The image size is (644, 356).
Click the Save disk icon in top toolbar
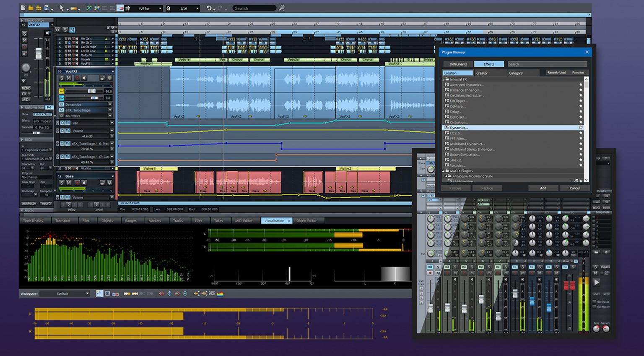tap(47, 8)
